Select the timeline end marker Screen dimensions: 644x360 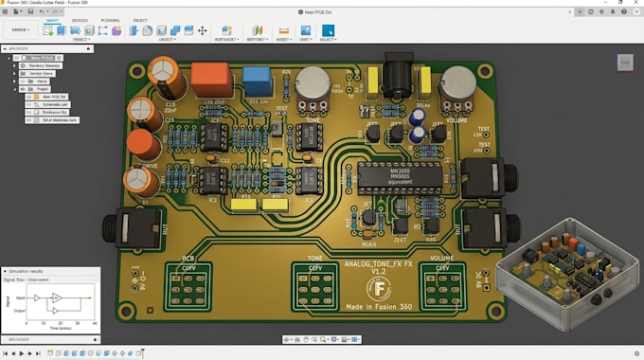[x=142, y=353]
